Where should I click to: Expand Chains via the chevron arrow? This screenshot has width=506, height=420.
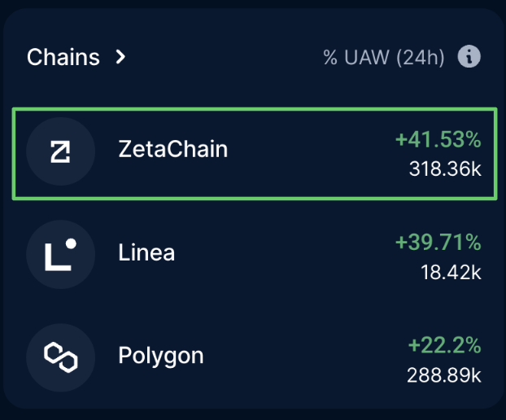tap(120, 57)
